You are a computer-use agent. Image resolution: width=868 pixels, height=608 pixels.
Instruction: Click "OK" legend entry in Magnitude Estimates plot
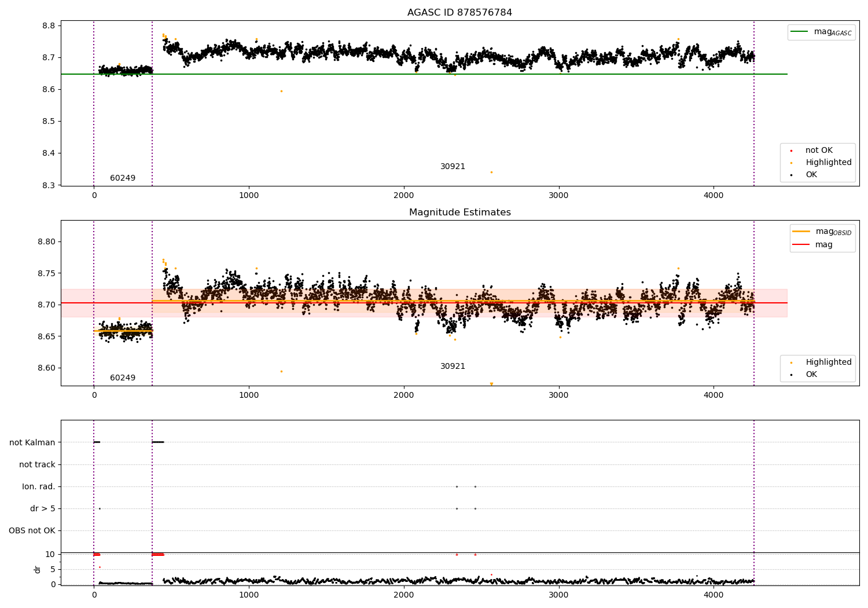click(x=811, y=375)
